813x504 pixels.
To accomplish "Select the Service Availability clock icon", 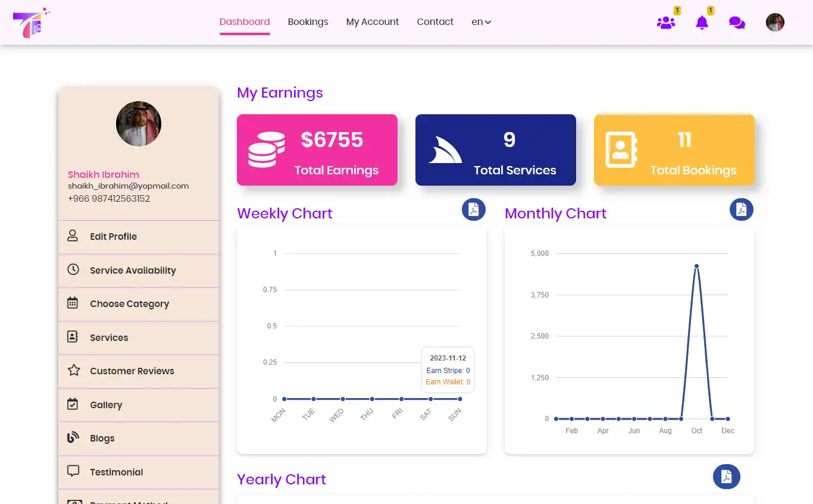I will click(73, 270).
